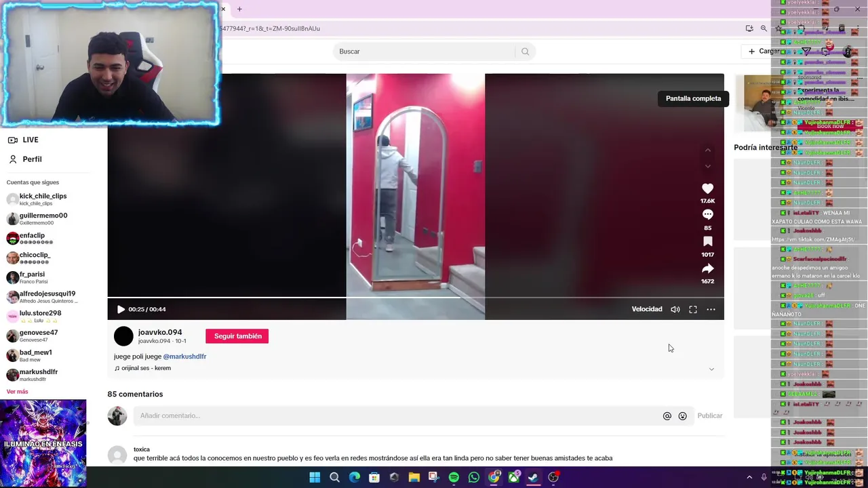This screenshot has width=868, height=488.
Task: Open Steam from the taskbar
Action: pos(534,477)
